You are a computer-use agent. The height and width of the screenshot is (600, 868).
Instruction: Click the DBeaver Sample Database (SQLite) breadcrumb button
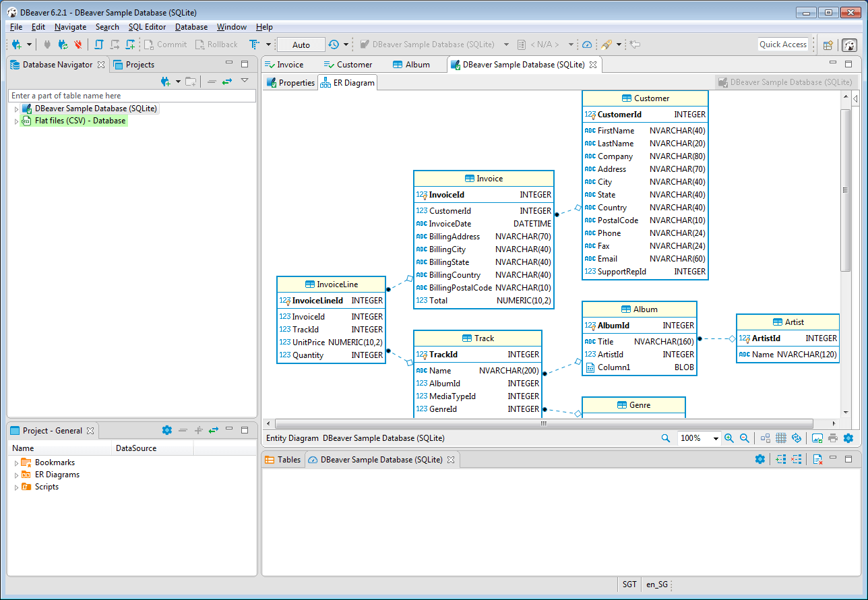click(x=786, y=82)
